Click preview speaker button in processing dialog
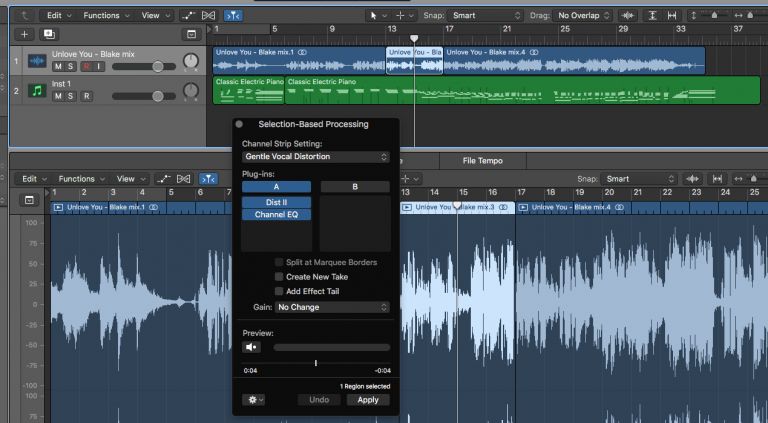The width and height of the screenshot is (768, 423). 251,347
